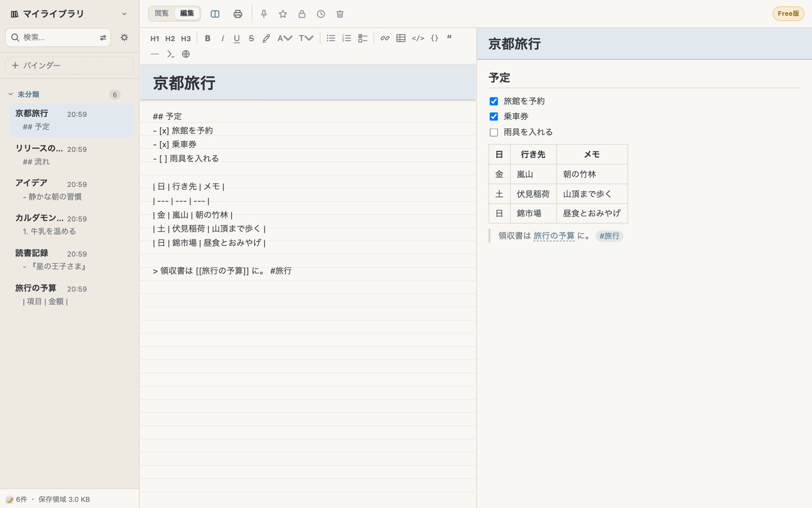The width and height of the screenshot is (812, 508).
Task: Apply bold formatting
Action: click(208, 38)
